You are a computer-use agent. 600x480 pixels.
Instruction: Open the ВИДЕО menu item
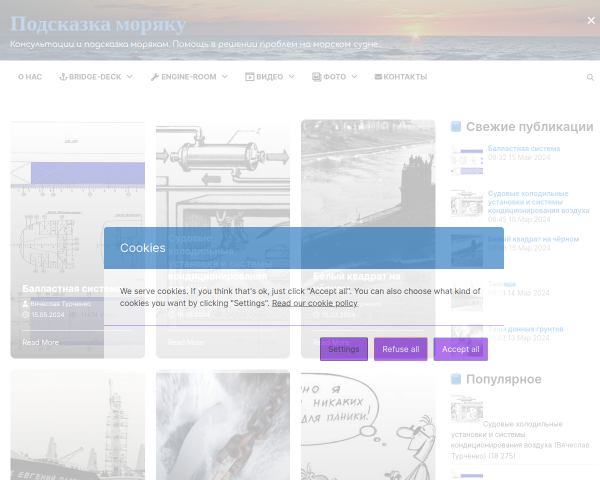[x=269, y=77]
